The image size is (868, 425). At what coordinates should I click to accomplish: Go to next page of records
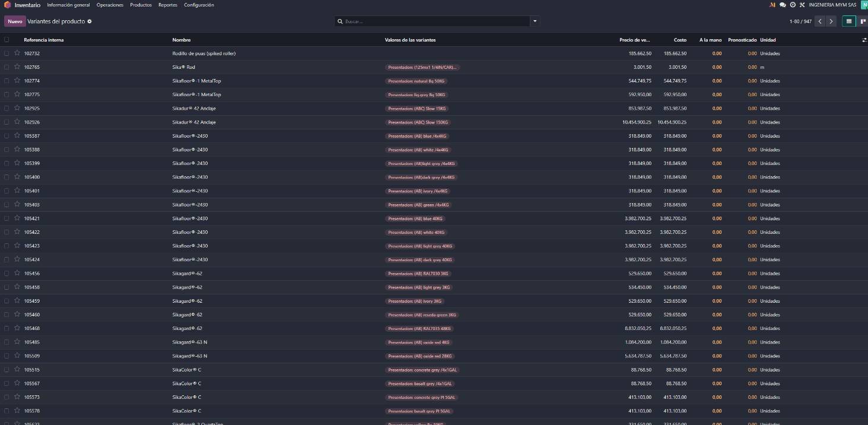[831, 21]
